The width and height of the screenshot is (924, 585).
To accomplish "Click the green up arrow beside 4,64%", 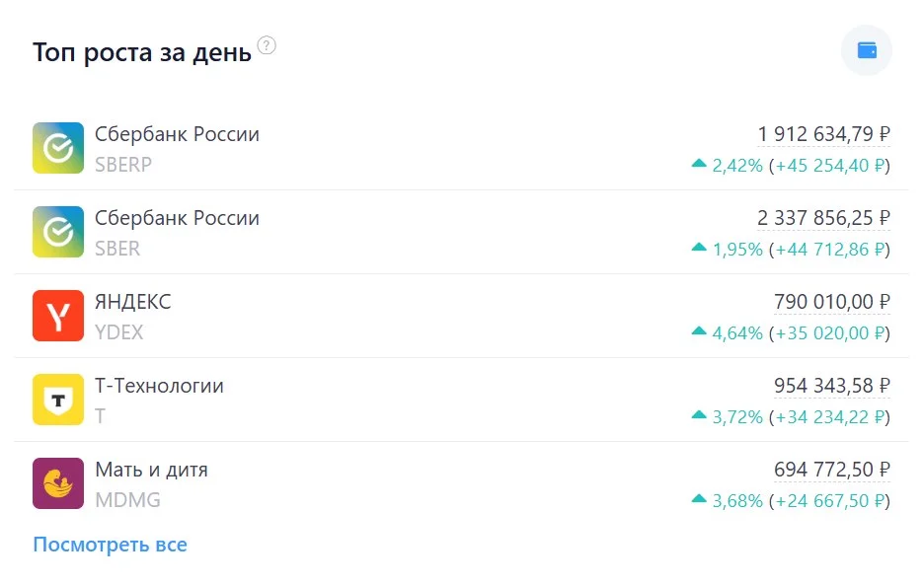I will [699, 331].
